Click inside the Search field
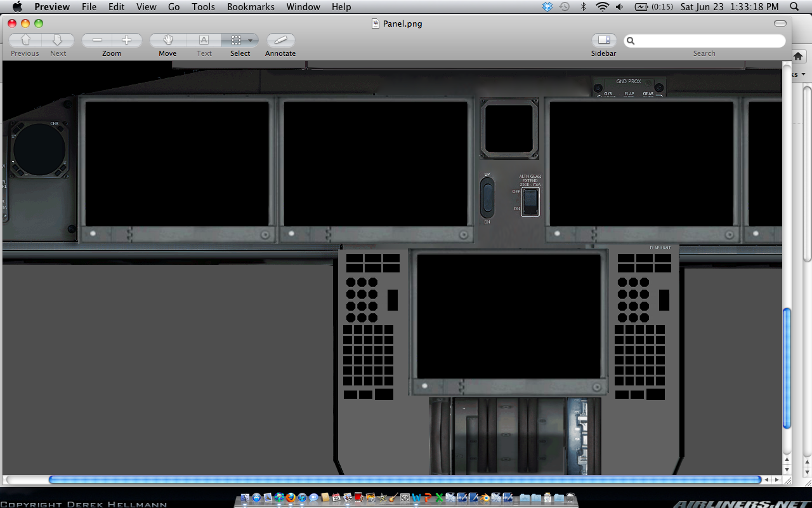 pos(704,40)
